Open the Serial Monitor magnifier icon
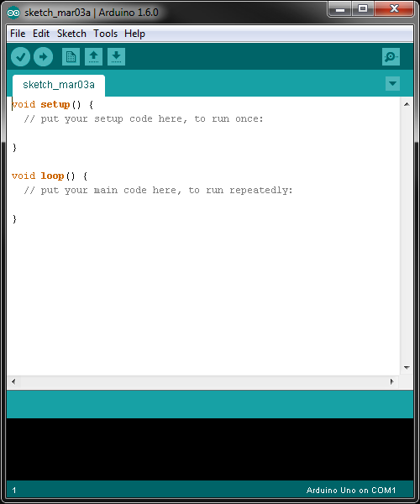Viewport: 420px width, 504px height. tap(391, 57)
